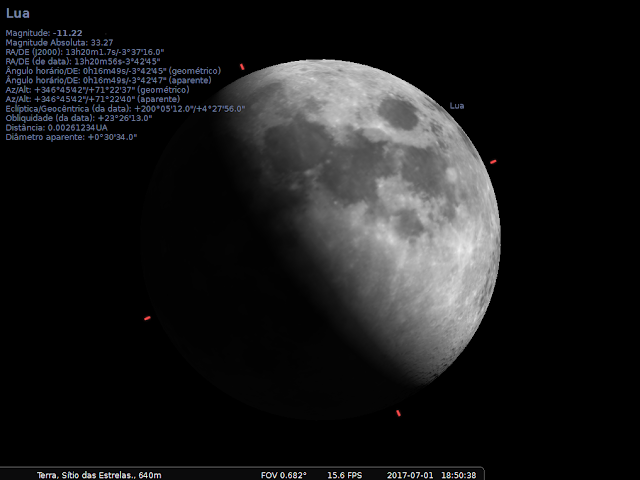Click the Az/Alt geométrico line
The width and height of the screenshot is (640, 480).
point(98,90)
